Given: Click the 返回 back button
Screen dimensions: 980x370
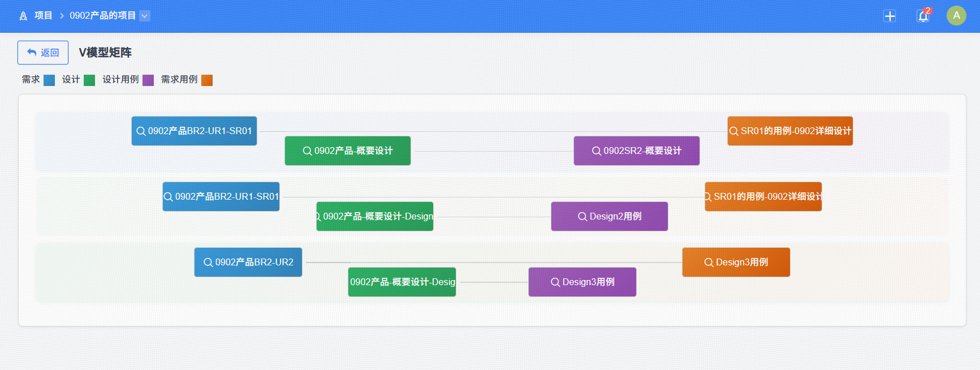Looking at the screenshot, I should click(43, 53).
